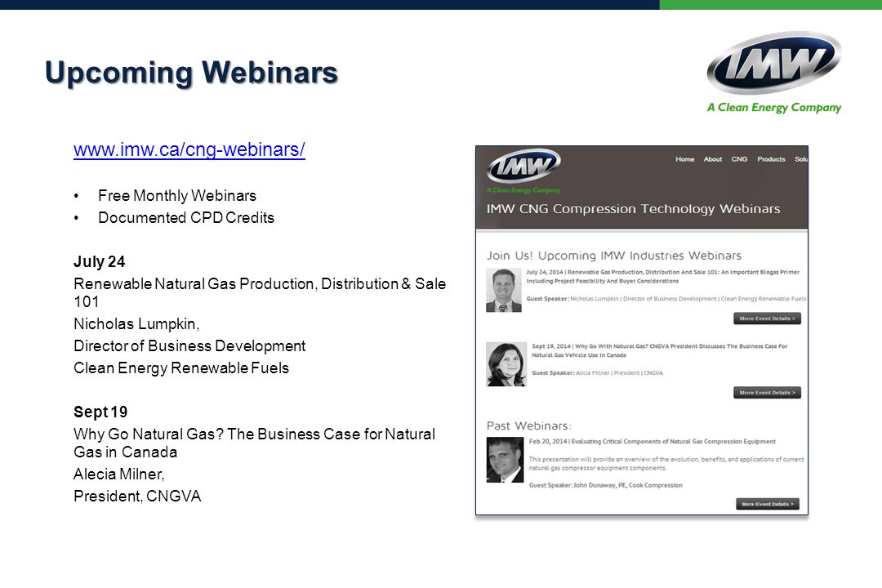Click Nicholas Lumpkin's speaker photo
Screen dimensions: 882x588
(503, 291)
